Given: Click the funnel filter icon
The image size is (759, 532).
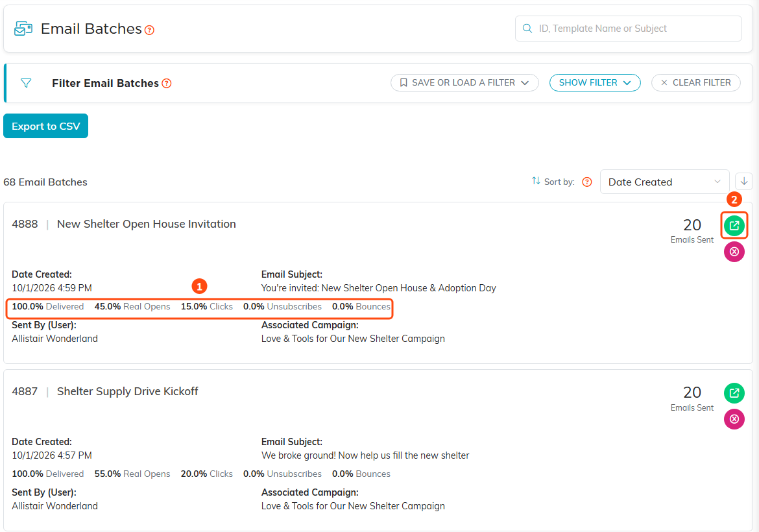Looking at the screenshot, I should coord(26,83).
